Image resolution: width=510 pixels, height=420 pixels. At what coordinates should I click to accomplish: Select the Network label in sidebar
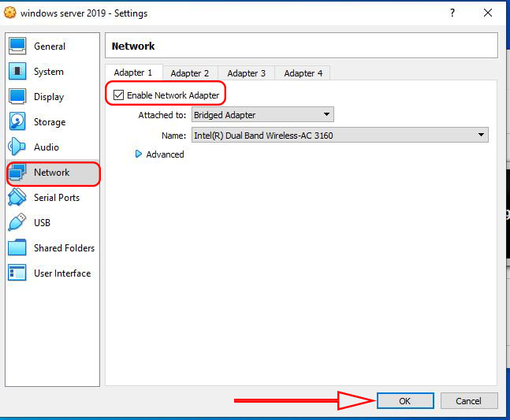click(x=52, y=173)
